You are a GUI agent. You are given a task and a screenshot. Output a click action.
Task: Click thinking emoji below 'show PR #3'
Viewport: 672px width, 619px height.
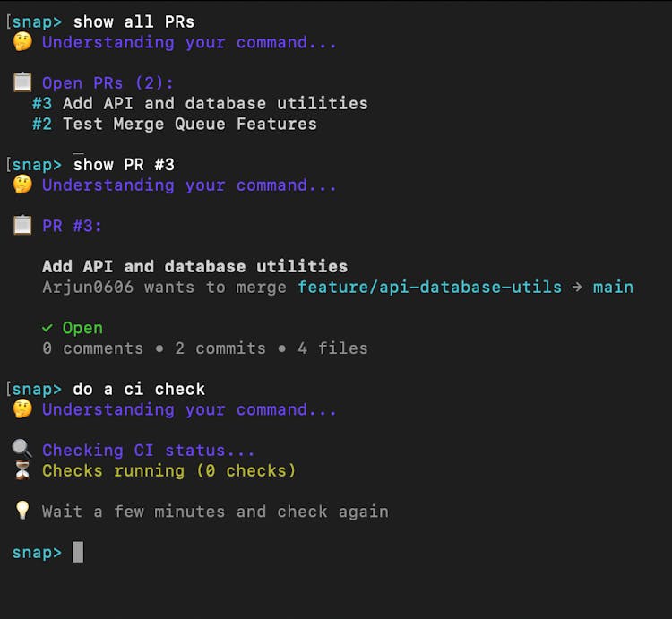(22, 185)
